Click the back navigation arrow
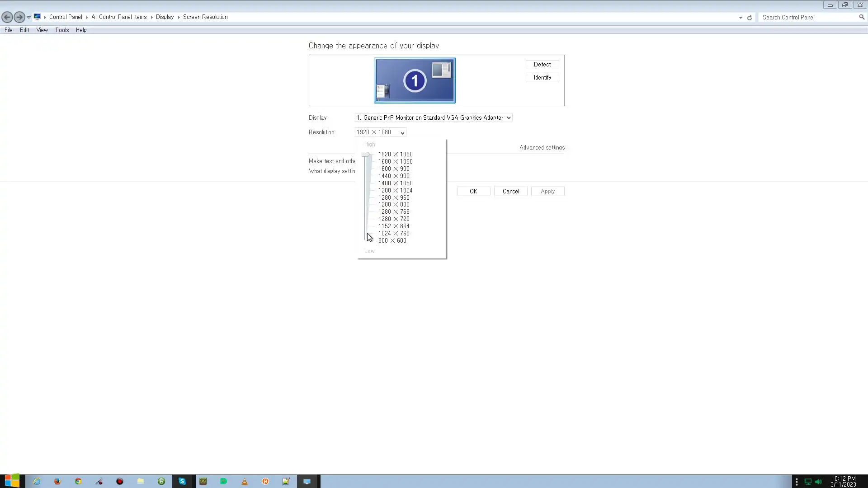 click(7, 17)
